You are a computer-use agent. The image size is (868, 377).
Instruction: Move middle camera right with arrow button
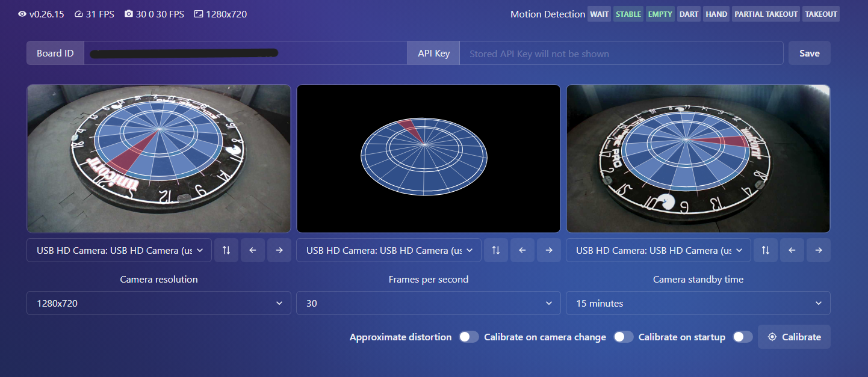tap(549, 250)
